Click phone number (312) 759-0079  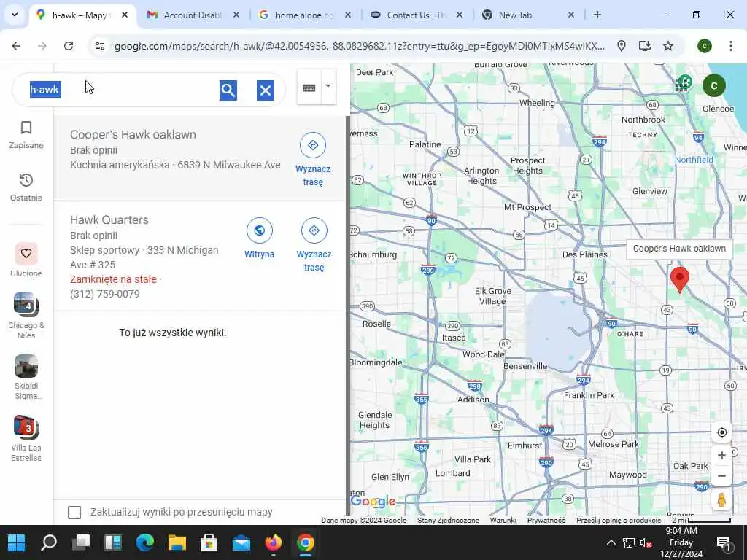(x=105, y=294)
